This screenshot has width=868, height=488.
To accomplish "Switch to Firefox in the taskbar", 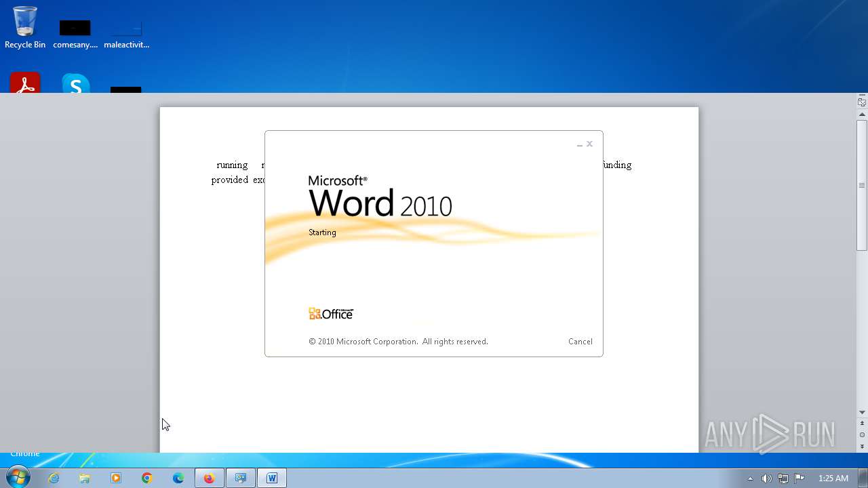I will pos(210,478).
